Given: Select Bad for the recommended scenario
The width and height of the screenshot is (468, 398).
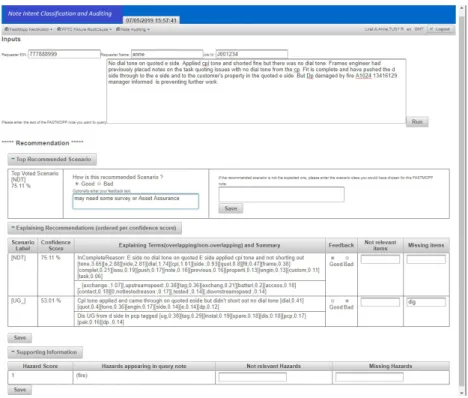Looking at the screenshot, I should pos(99,184).
